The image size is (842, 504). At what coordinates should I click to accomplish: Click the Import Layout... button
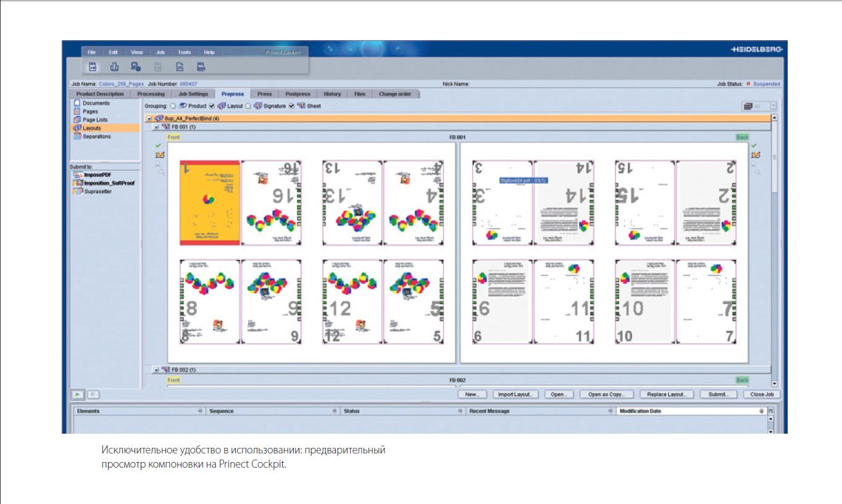pyautogui.click(x=515, y=394)
